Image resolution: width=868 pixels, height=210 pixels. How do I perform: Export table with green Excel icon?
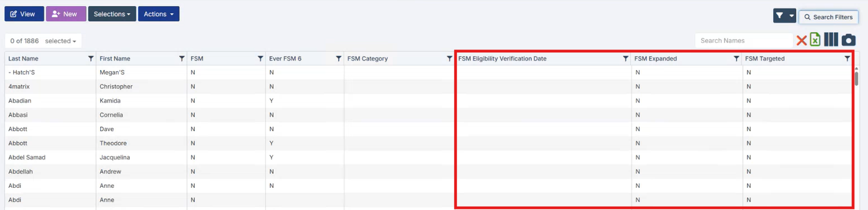[815, 40]
